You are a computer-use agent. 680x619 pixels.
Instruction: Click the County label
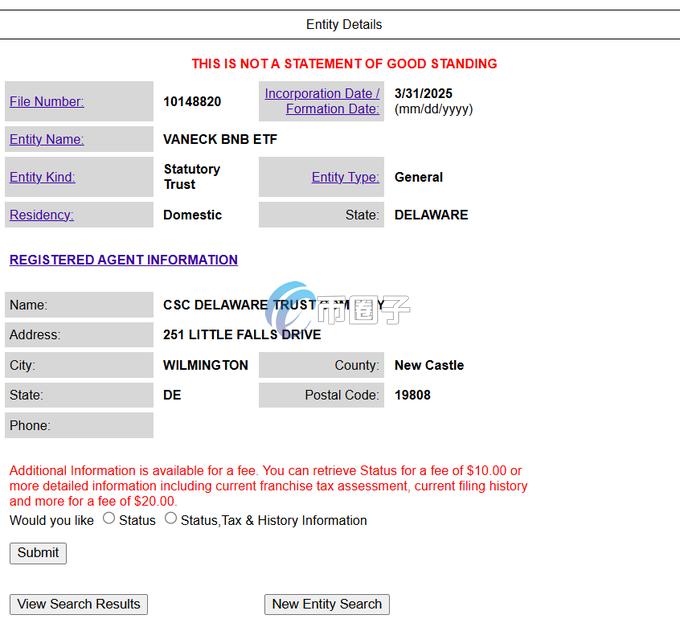click(357, 365)
